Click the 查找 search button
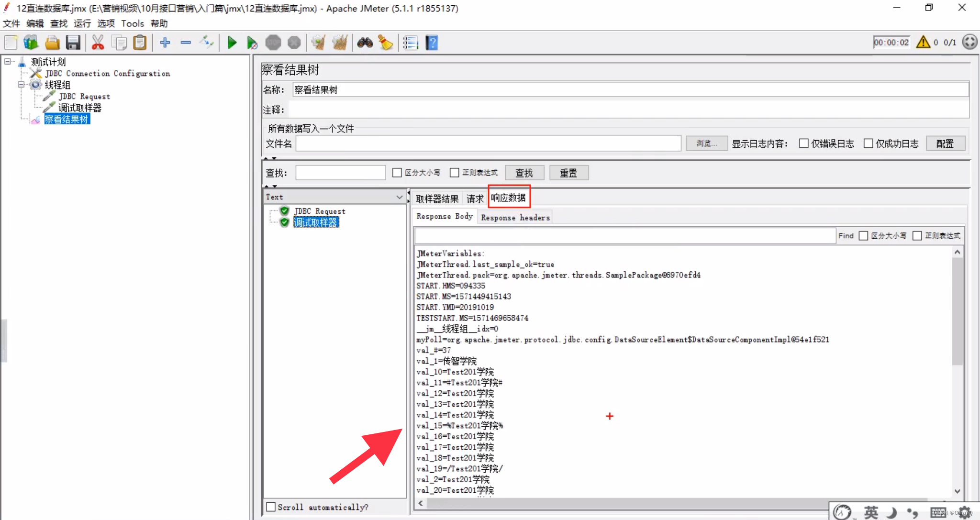The width and height of the screenshot is (980, 520). click(x=524, y=173)
